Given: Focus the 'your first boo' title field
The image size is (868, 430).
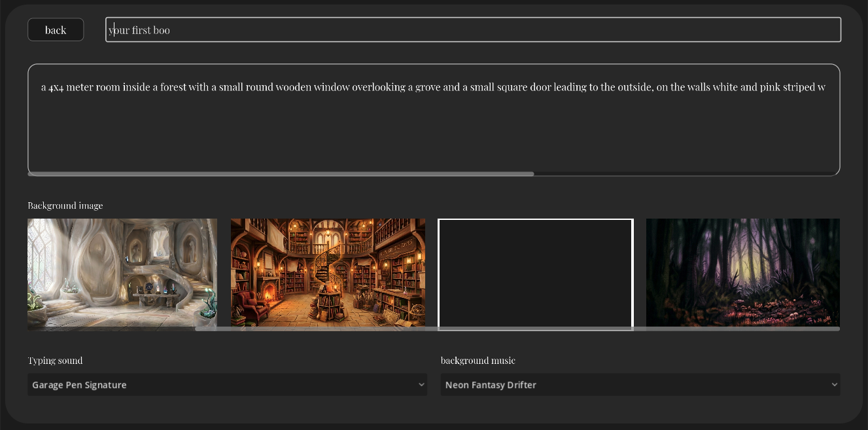Looking at the screenshot, I should (x=473, y=29).
